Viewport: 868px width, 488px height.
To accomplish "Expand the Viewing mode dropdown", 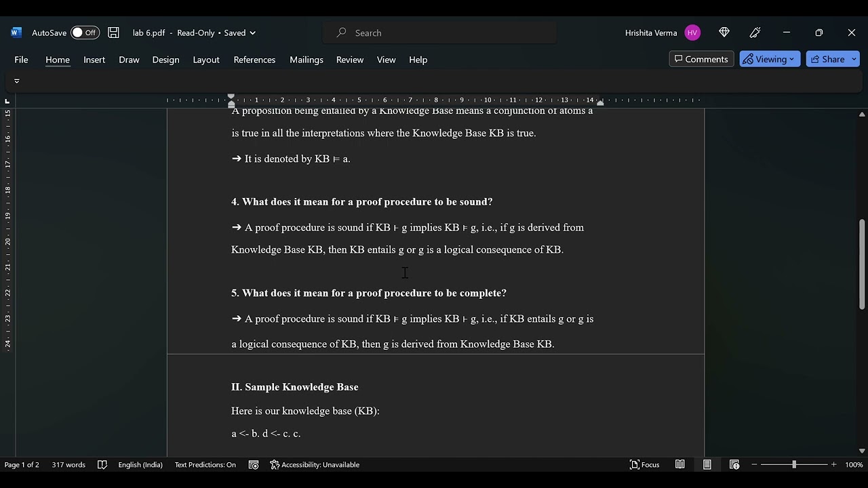I will tap(770, 60).
